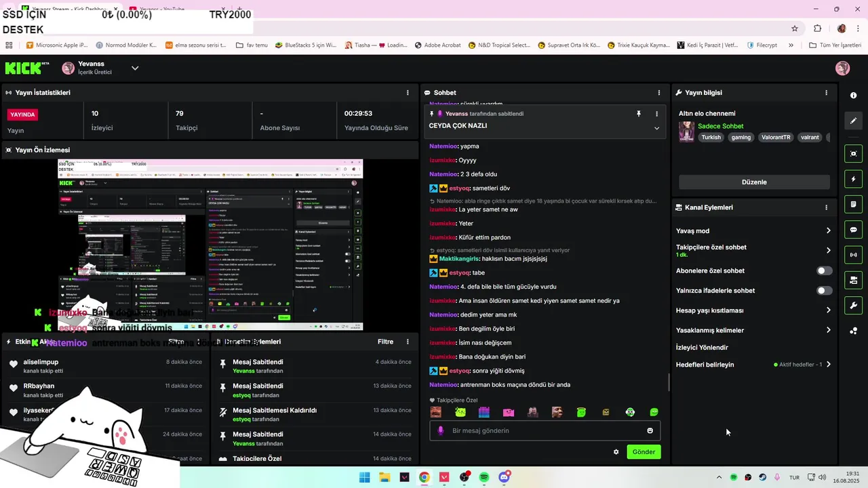Open Filecrypt bookmark

[762, 45]
